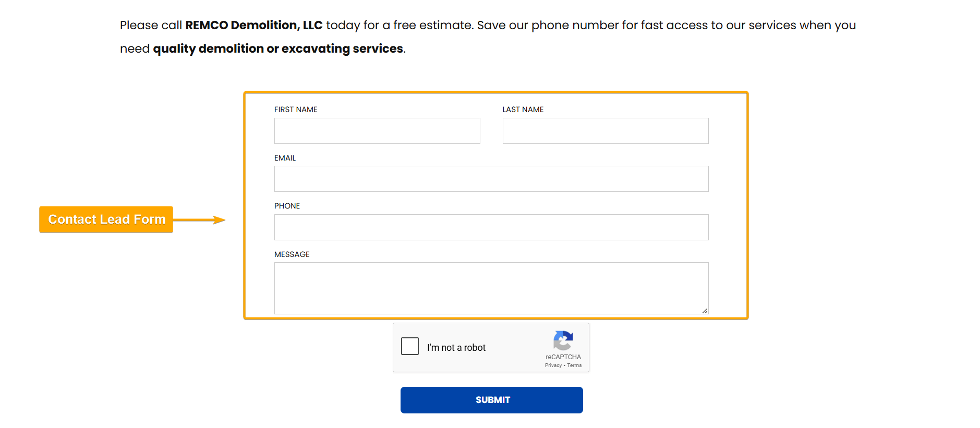Viewport: 980px width, 428px height.
Task: Click the PHONE field label
Action: tap(287, 205)
